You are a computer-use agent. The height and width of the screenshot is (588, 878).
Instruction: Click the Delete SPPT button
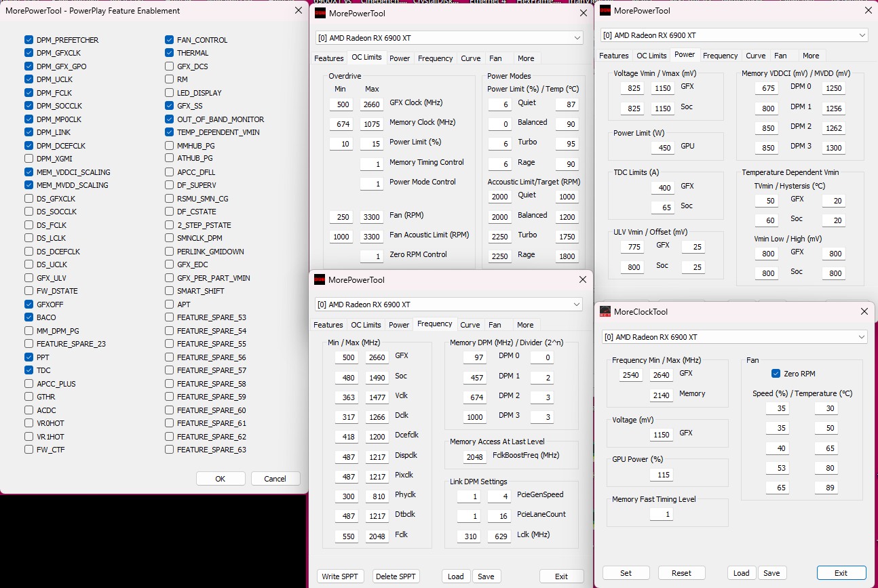point(396,576)
